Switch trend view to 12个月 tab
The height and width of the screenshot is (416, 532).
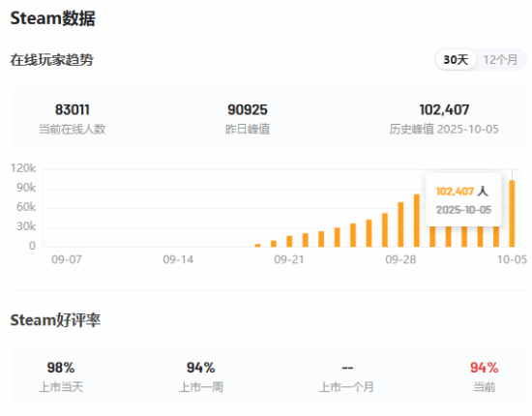pyautogui.click(x=500, y=60)
